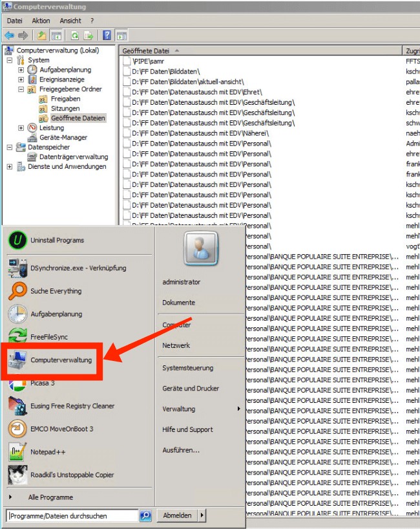Image resolution: width=420 pixels, height=529 pixels.
Task: Click the blue Help toolbar icon
Action: click(107, 36)
